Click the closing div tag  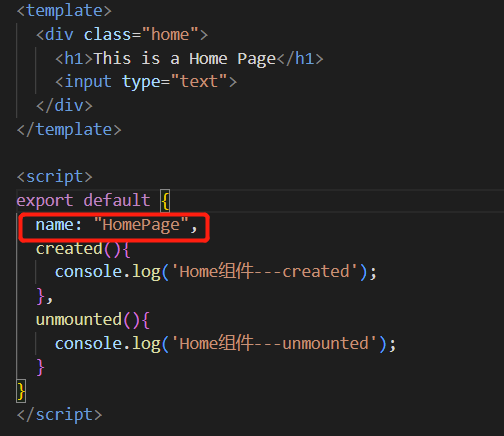(64, 106)
